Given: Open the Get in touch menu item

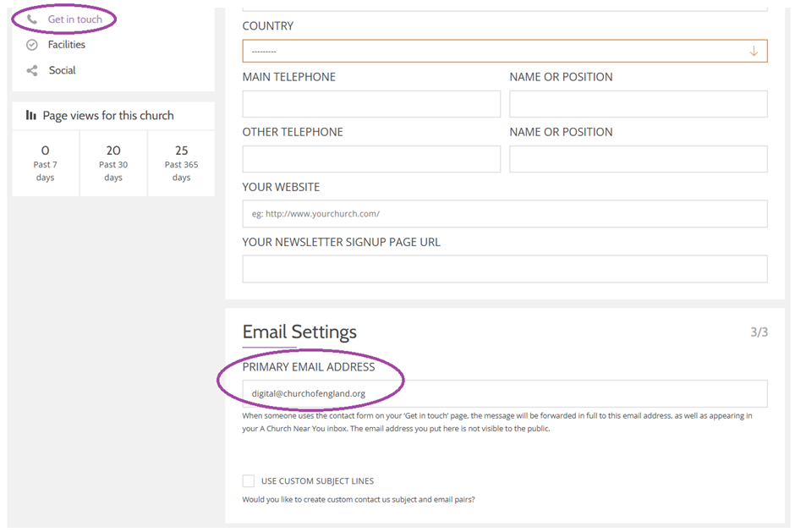Looking at the screenshot, I should coord(75,19).
